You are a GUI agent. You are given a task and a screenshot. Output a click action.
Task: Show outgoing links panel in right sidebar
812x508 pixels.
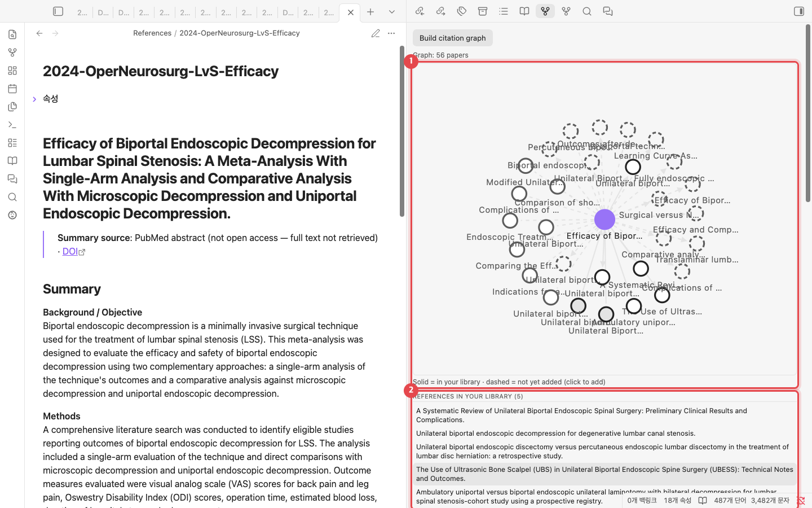[441, 11]
